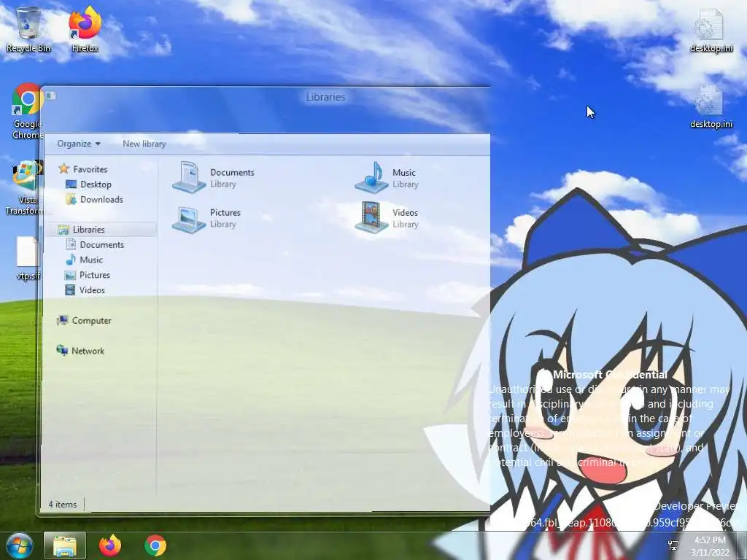Screen dimensions: 747x560
Task: Select Pictures in the Libraries tree
Action: pyautogui.click(x=95, y=275)
